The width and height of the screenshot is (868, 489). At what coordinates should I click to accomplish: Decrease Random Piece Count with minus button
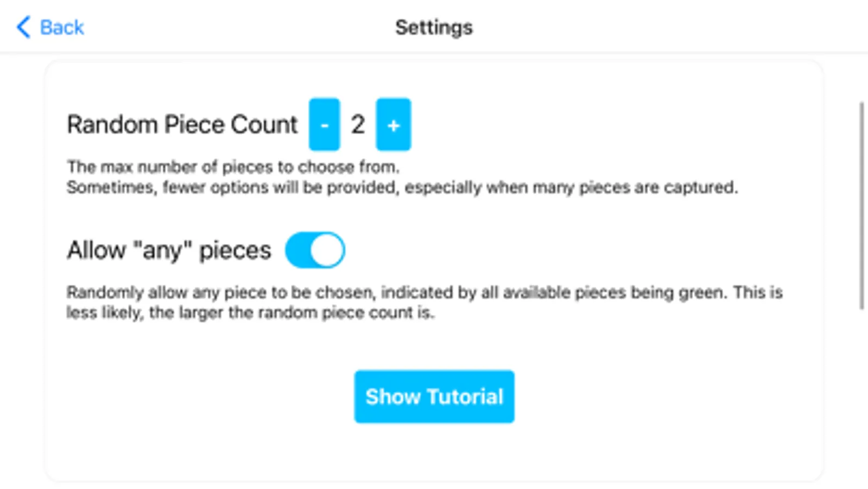324,124
